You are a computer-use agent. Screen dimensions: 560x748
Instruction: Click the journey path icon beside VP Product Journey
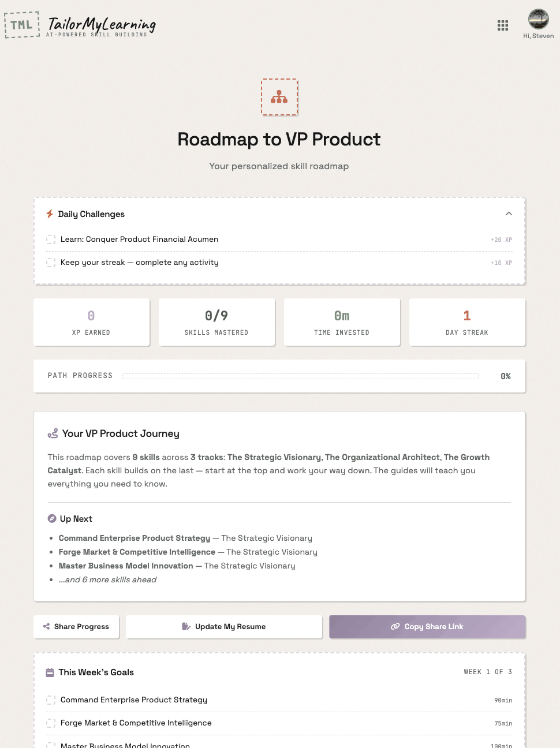[x=53, y=433]
